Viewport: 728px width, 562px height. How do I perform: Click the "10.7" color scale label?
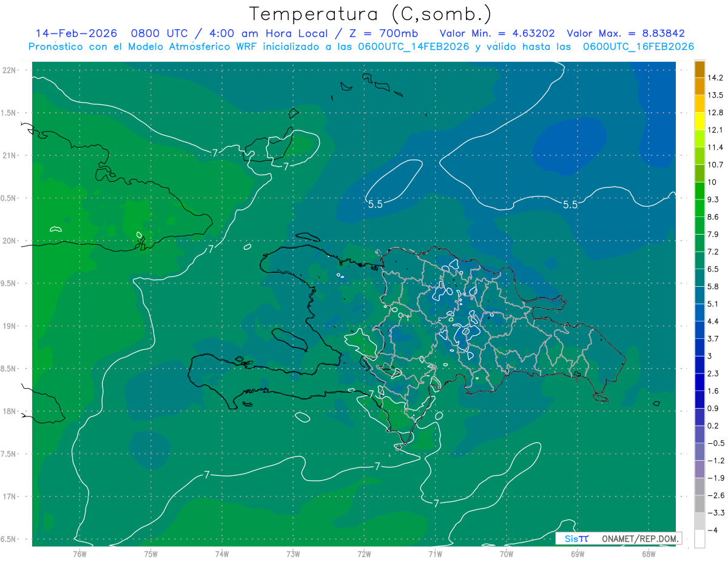pos(716,165)
